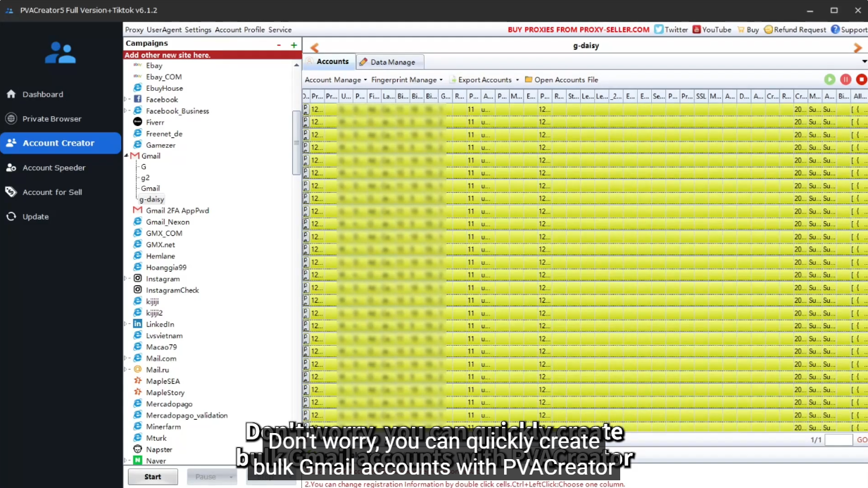This screenshot has height=488, width=868.
Task: Select the Fiverr campaign
Action: coord(155,123)
